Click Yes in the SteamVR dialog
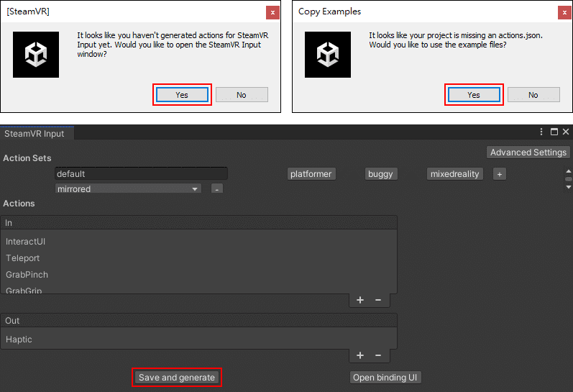The height and width of the screenshot is (392, 573). coord(182,95)
